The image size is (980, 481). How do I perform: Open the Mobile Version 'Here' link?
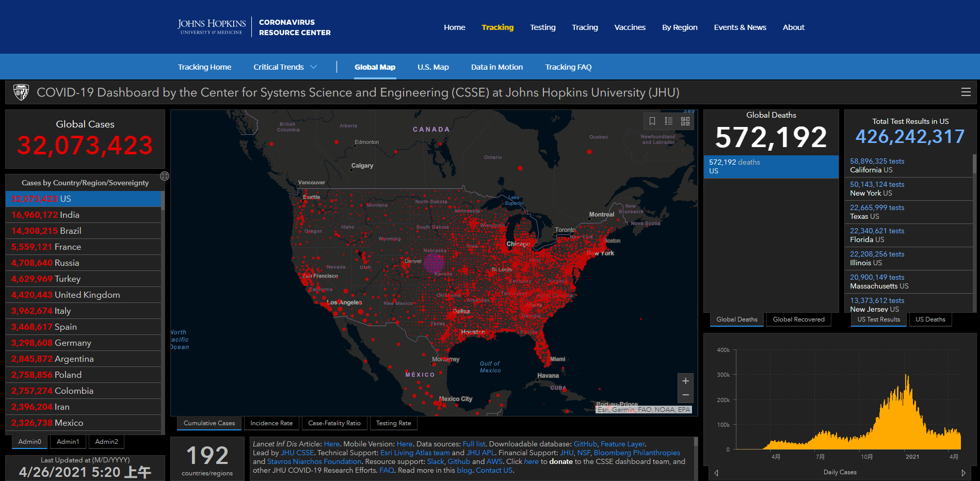[x=405, y=444]
